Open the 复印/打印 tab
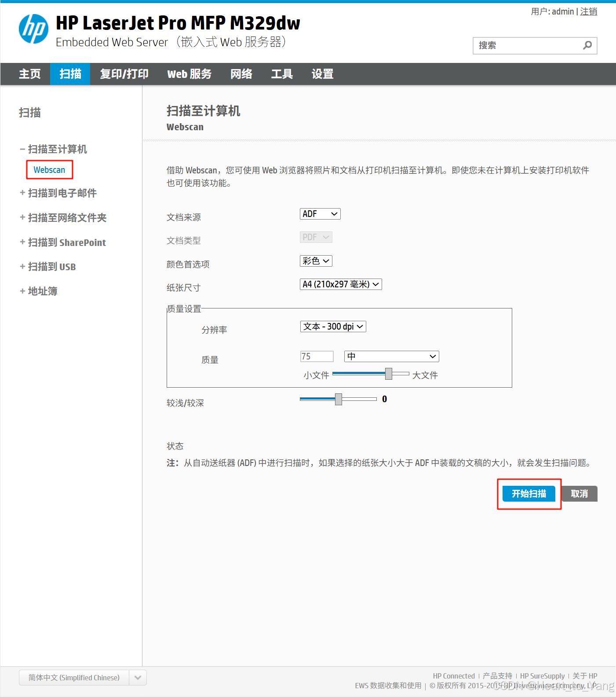Image resolution: width=616 pixels, height=697 pixels. tap(124, 74)
